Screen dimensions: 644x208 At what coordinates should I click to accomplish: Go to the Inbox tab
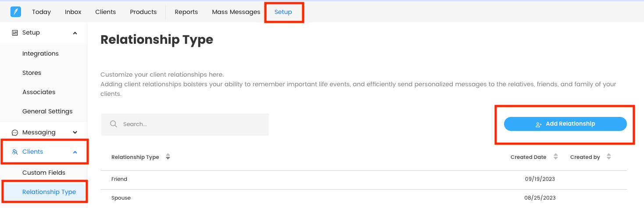(73, 12)
